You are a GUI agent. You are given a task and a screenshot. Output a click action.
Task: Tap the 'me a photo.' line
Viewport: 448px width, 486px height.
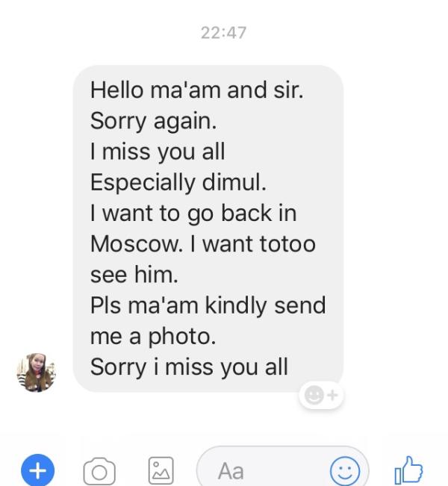coord(153,337)
